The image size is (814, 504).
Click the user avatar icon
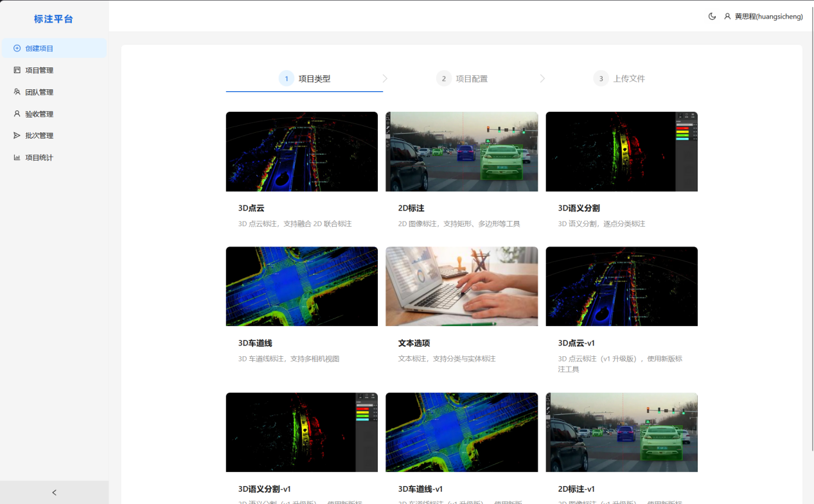click(727, 16)
